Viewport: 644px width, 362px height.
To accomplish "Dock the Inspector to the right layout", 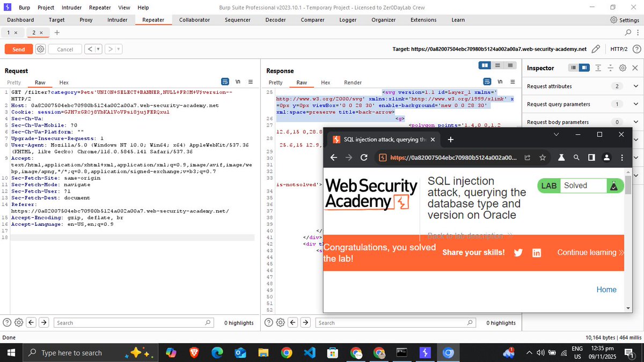I will point(584,68).
